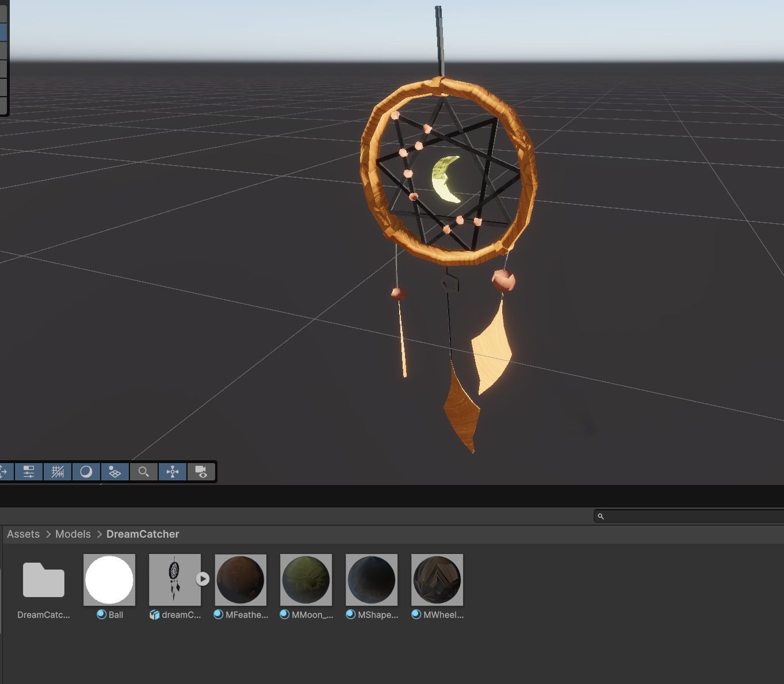Expand the dreamC... model's sub-assets arrow

[x=202, y=579]
